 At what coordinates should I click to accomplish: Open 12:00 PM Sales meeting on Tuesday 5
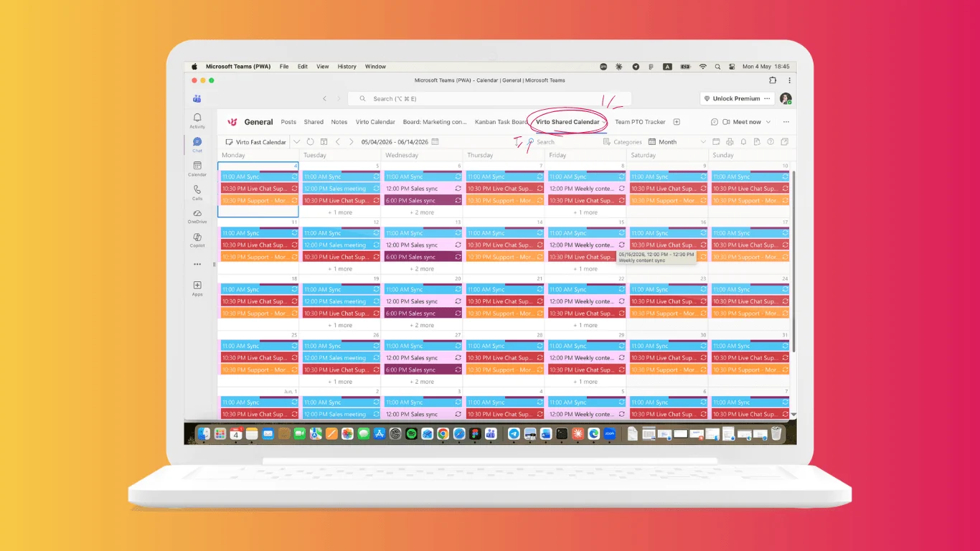341,189
